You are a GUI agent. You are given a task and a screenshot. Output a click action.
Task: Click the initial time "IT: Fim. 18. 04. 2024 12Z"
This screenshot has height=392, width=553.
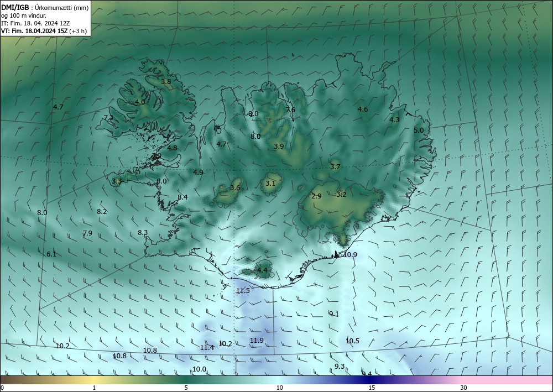(x=35, y=23)
